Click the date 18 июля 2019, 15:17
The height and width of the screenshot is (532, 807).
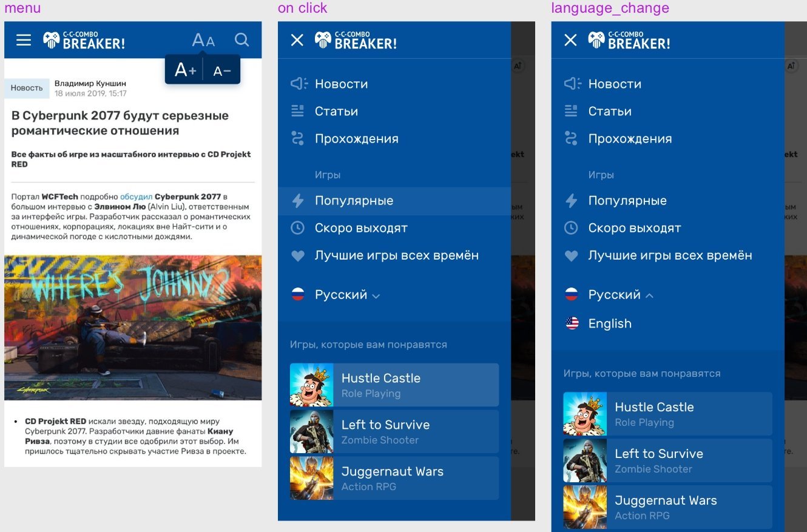click(x=90, y=93)
